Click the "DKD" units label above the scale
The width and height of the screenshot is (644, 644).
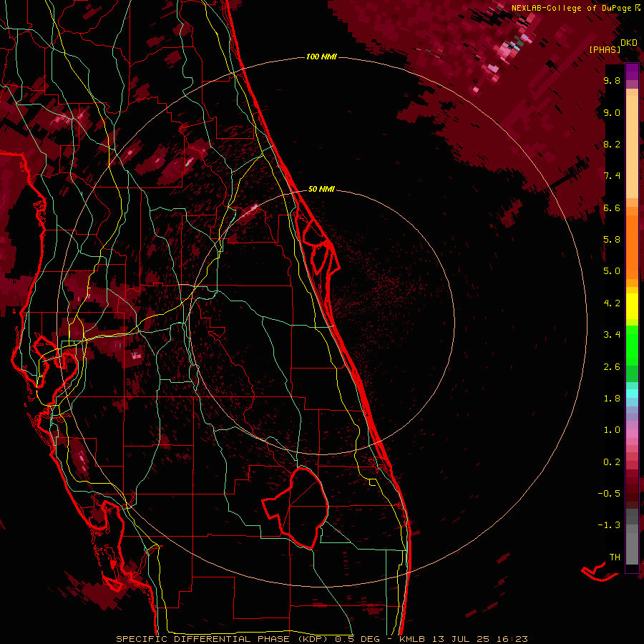(629, 43)
